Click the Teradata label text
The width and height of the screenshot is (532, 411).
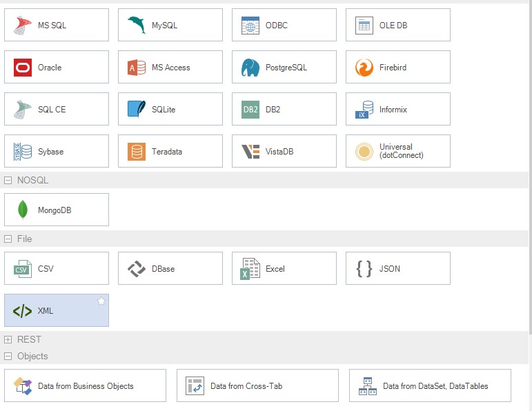[x=166, y=152]
